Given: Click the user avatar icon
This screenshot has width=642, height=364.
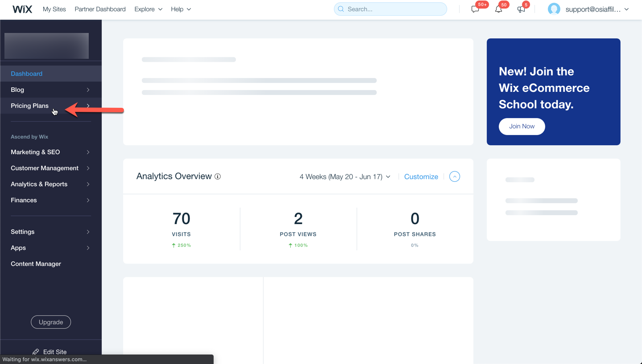Looking at the screenshot, I should click(554, 9).
